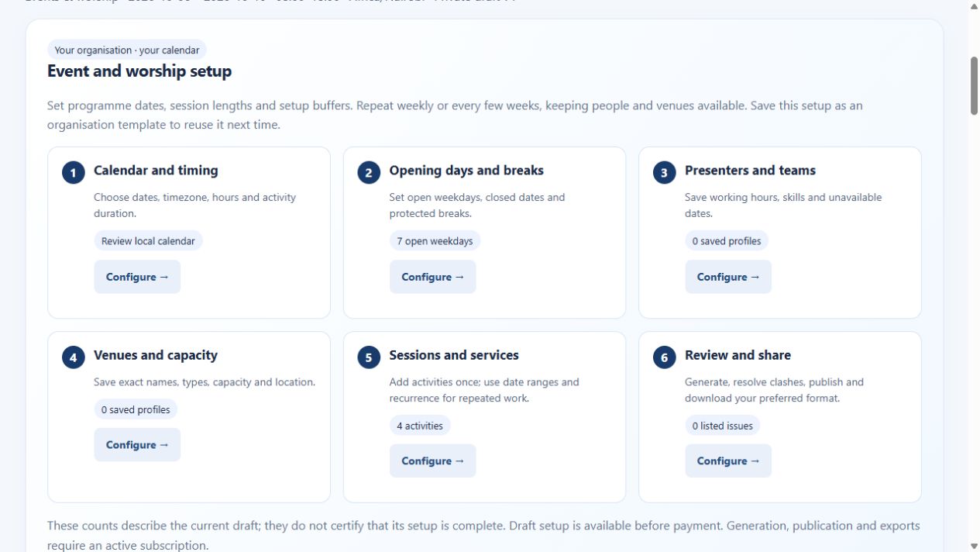Click the 7 open weekdays chip
This screenshot has height=552, width=980.
pyautogui.click(x=435, y=241)
